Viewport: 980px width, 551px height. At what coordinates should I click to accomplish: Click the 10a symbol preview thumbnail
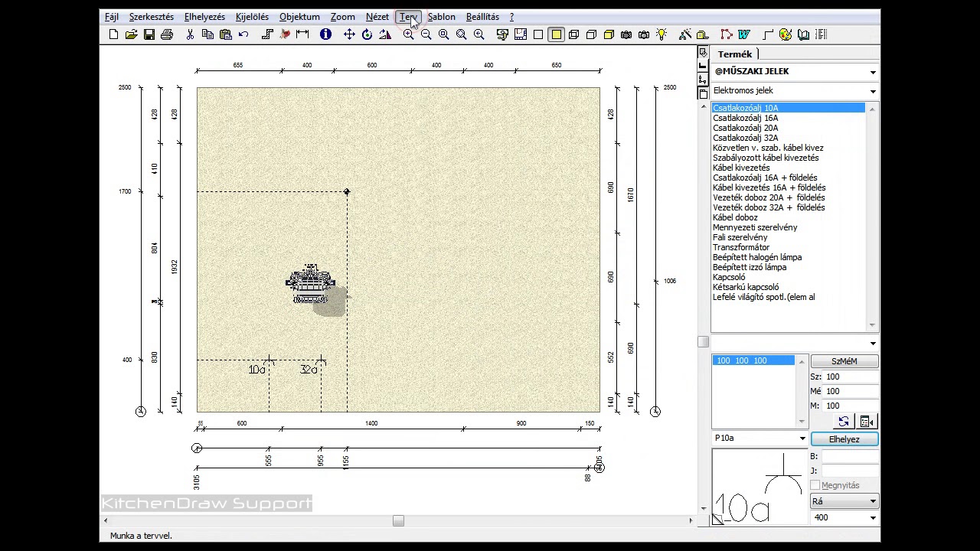(759, 487)
